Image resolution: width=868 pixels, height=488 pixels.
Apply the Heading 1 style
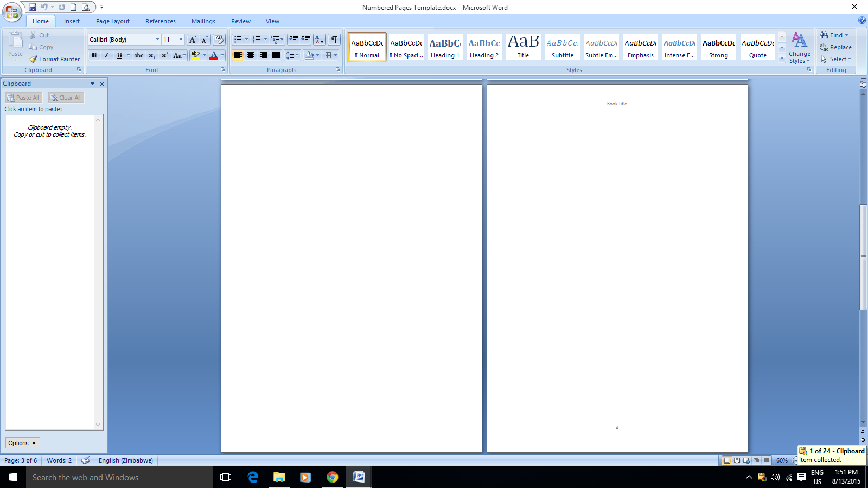click(x=445, y=47)
